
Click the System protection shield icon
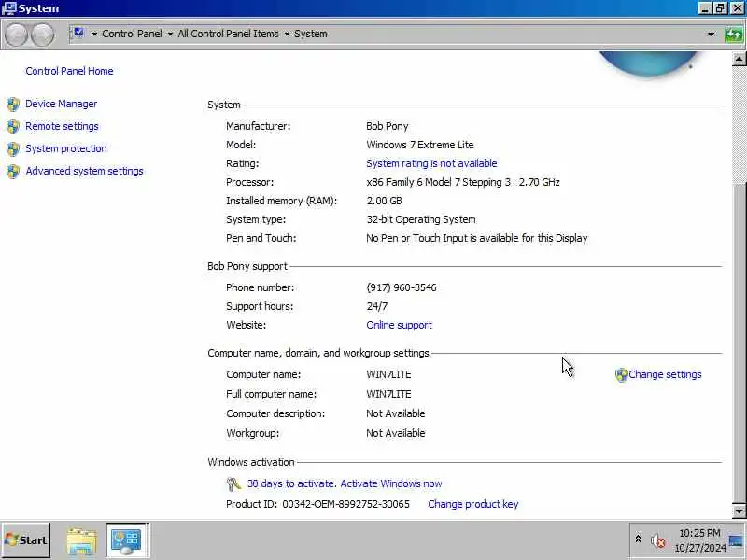coord(13,149)
